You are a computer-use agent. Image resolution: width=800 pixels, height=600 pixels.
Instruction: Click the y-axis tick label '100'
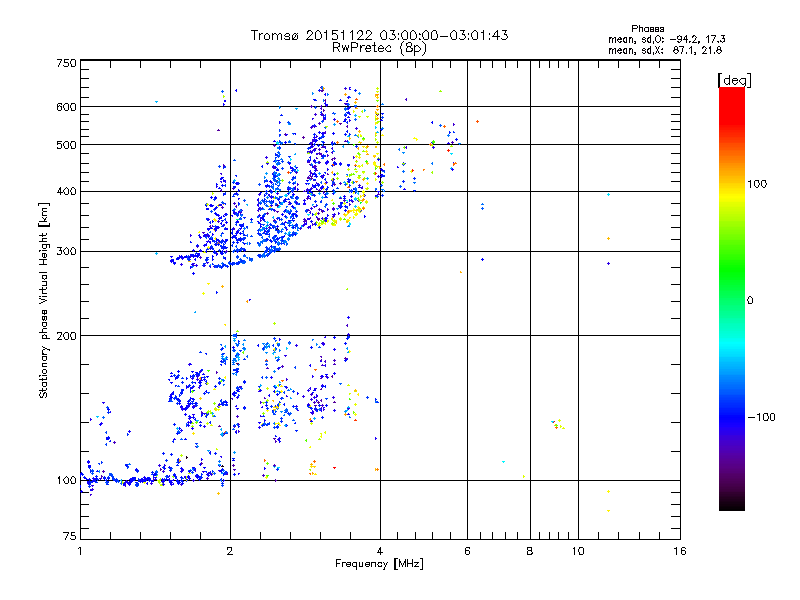pos(67,481)
